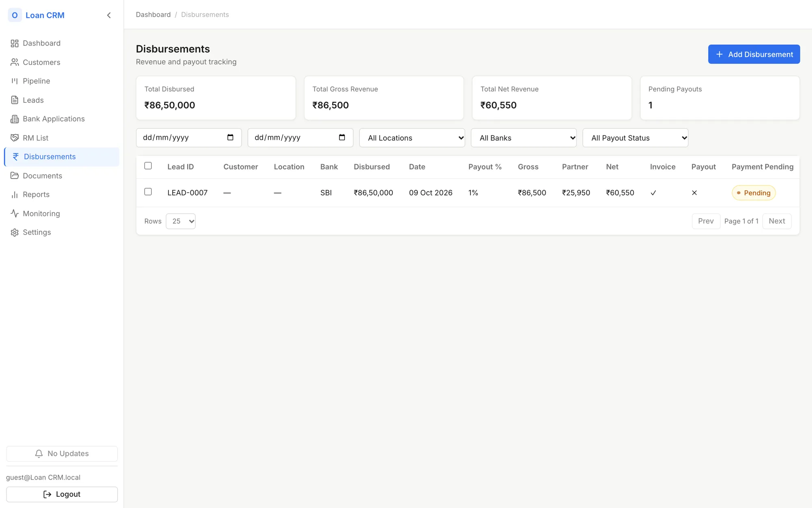This screenshot has width=812, height=508.
Task: Click the Pending Payouts card
Action: [x=720, y=98]
